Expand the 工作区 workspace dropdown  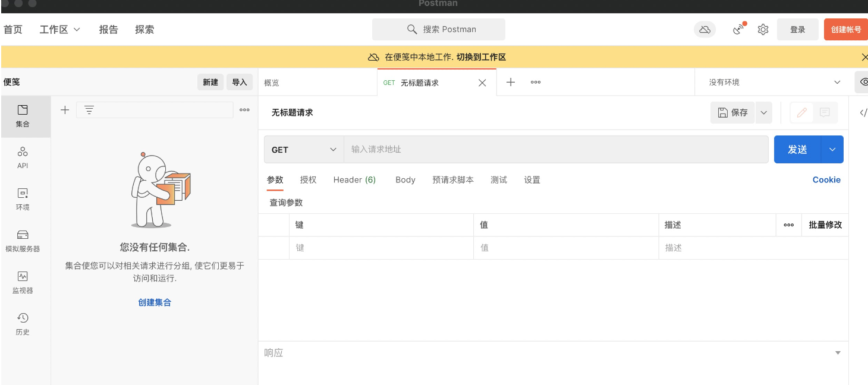pyautogui.click(x=59, y=30)
